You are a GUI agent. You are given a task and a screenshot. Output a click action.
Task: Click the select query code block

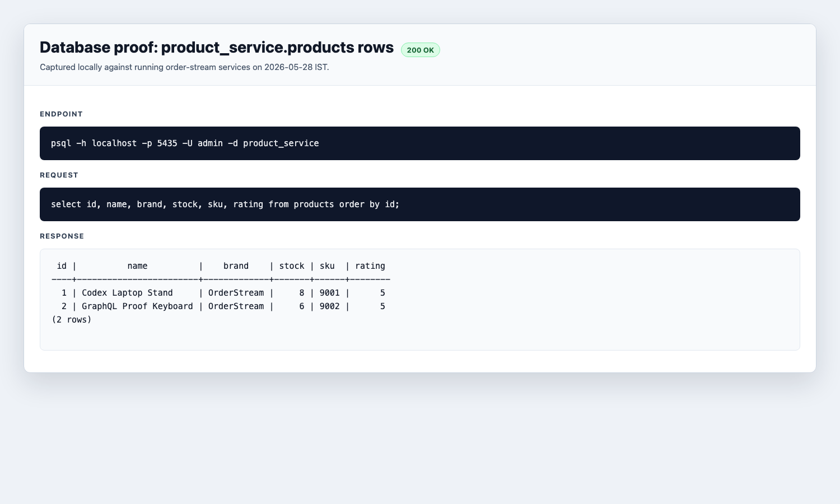point(420,204)
